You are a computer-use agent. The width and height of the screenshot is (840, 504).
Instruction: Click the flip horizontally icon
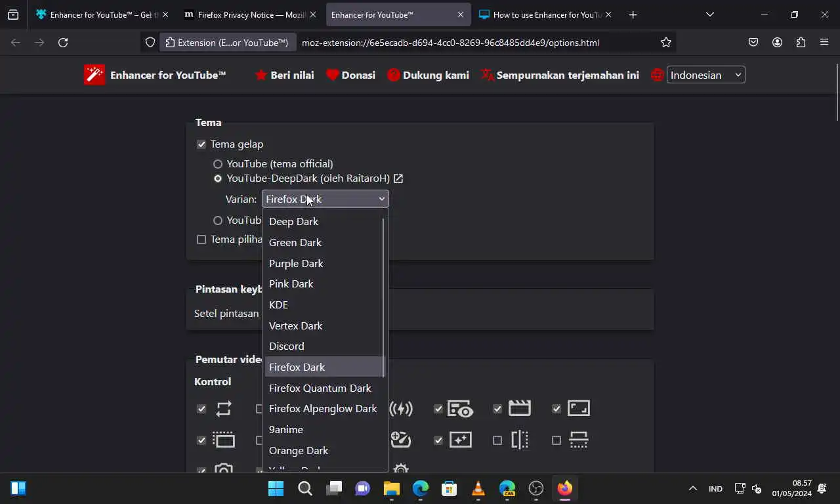520,440
